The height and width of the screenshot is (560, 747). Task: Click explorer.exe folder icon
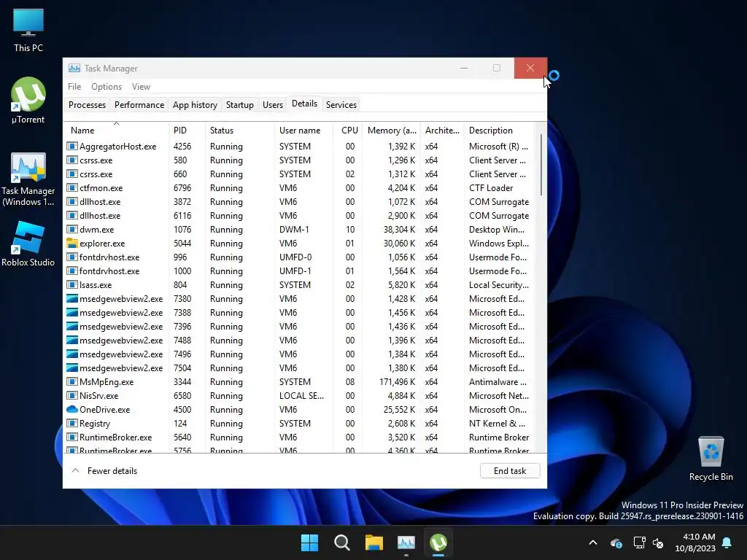pyautogui.click(x=72, y=244)
